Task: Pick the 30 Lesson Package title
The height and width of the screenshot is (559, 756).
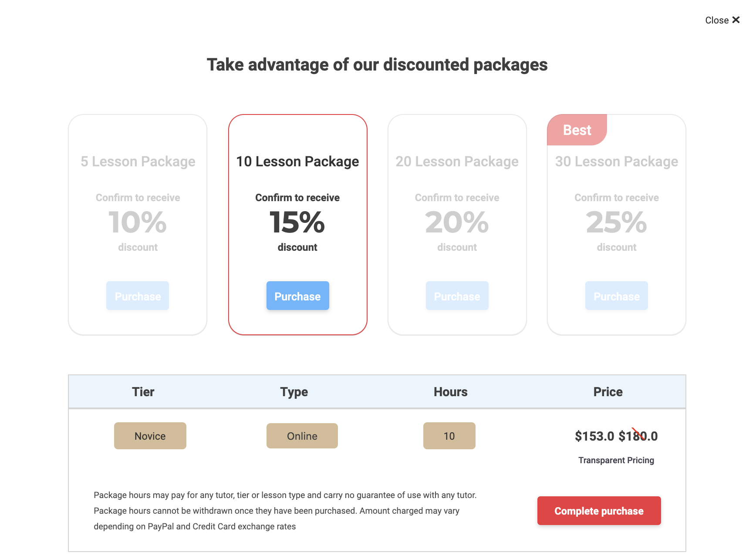Action: (616, 162)
